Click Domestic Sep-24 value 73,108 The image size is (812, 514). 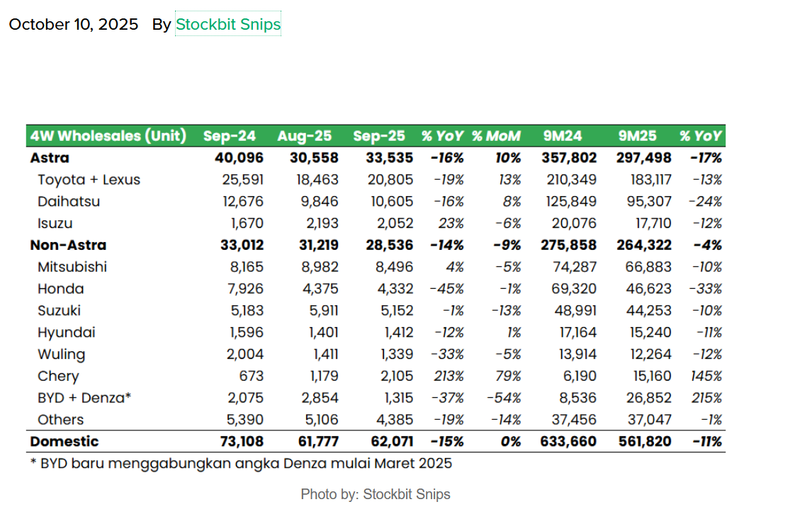click(x=242, y=441)
